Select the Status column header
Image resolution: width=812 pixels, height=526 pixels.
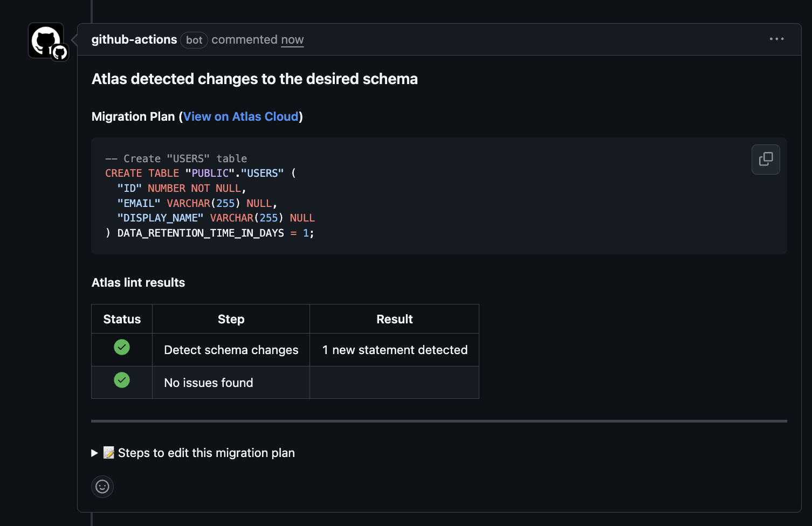121,319
